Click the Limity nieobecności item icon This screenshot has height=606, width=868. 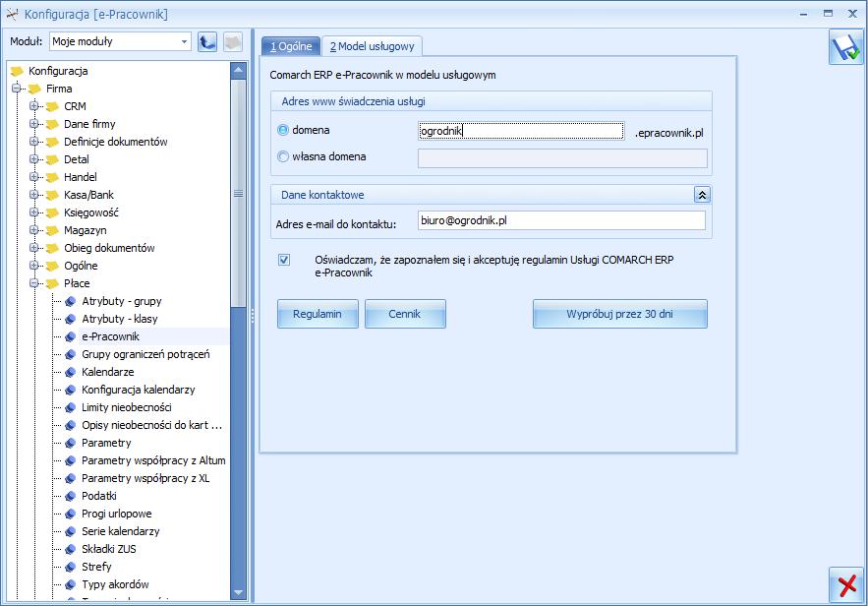(71, 407)
